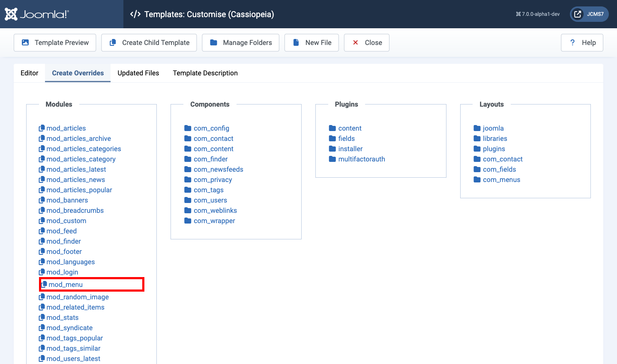The image size is (617, 364).
Task: Click the Joomla version 7.0.0-alpha1-dev indicator
Action: pyautogui.click(x=538, y=14)
